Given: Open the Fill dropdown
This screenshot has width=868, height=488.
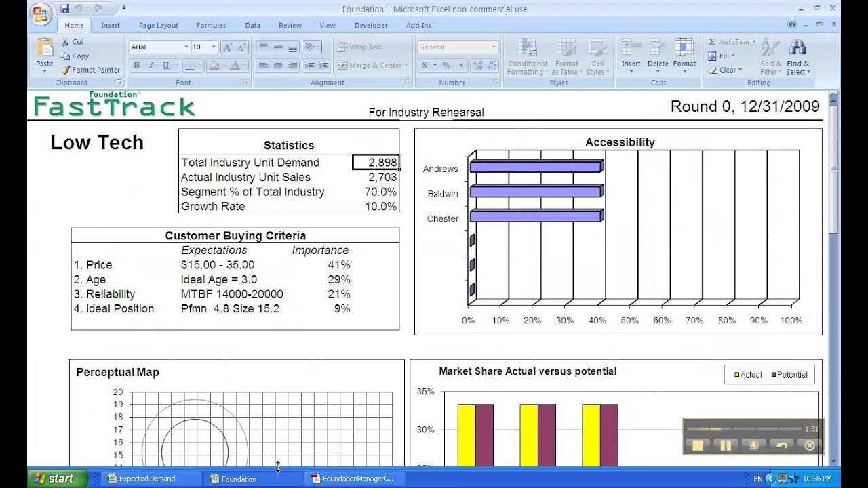Looking at the screenshot, I should pos(722,56).
